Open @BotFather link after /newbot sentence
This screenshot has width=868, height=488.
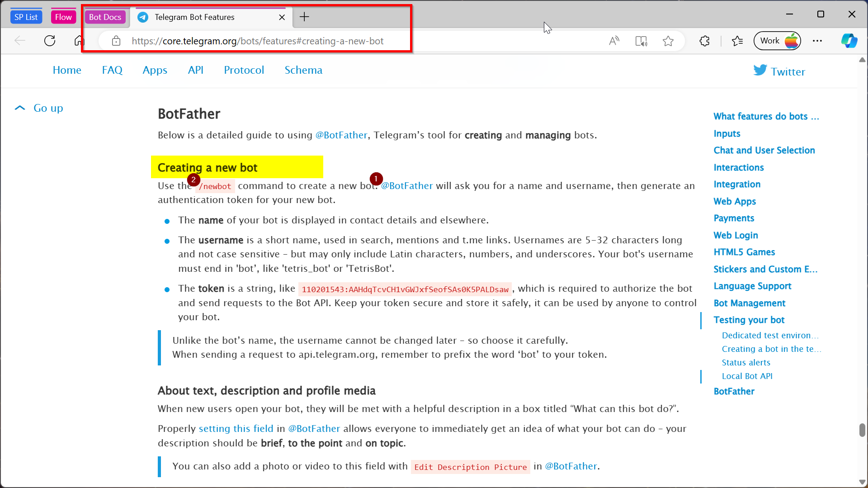pyautogui.click(x=406, y=186)
